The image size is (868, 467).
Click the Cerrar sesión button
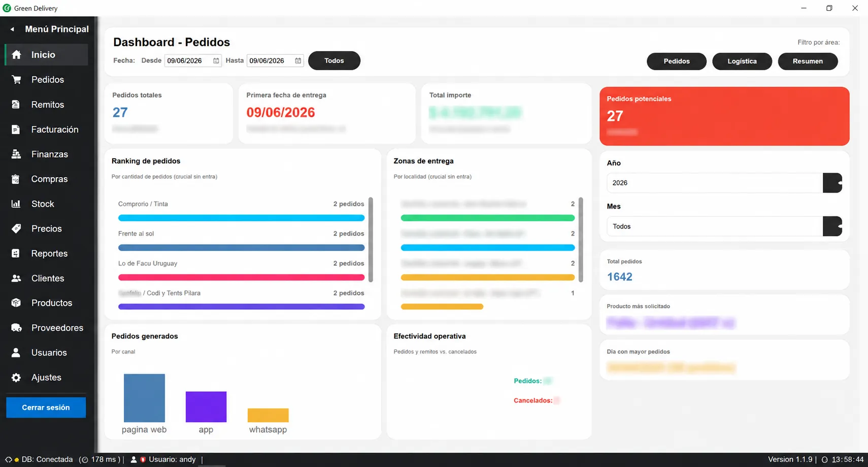(x=46, y=408)
